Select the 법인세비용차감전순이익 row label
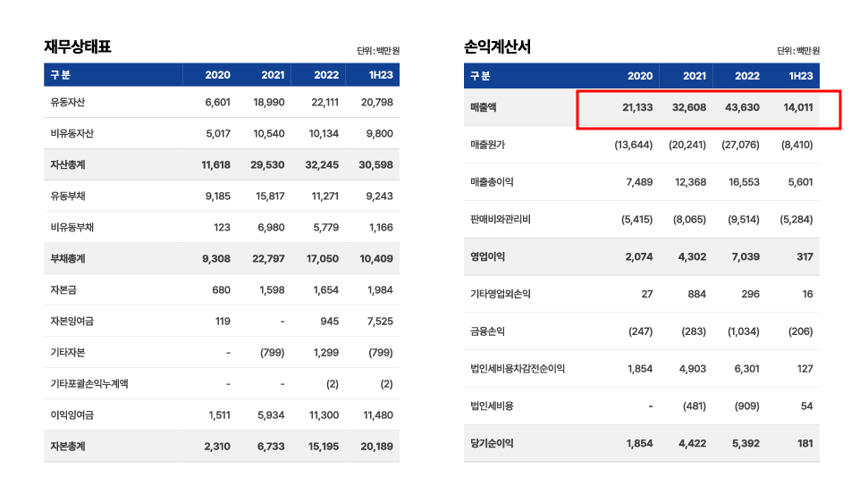Image resolution: width=868 pixels, height=494 pixels. pyautogui.click(x=518, y=368)
